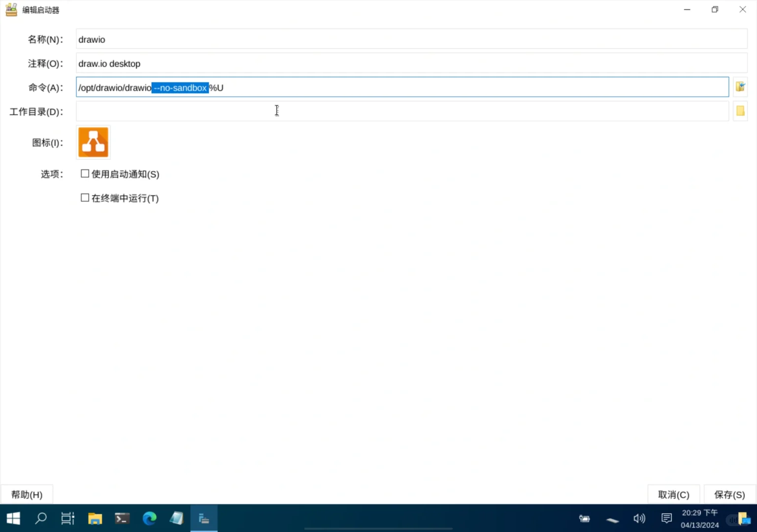The height and width of the screenshot is (532, 757).
Task: Open the notepad app in the taskbar
Action: [176, 518]
